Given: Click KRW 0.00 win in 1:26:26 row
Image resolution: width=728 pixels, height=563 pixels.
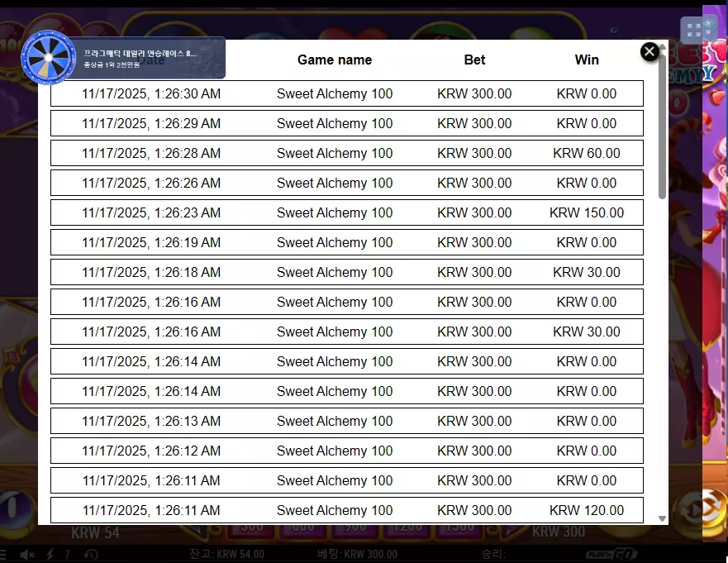Looking at the screenshot, I should click(587, 183).
